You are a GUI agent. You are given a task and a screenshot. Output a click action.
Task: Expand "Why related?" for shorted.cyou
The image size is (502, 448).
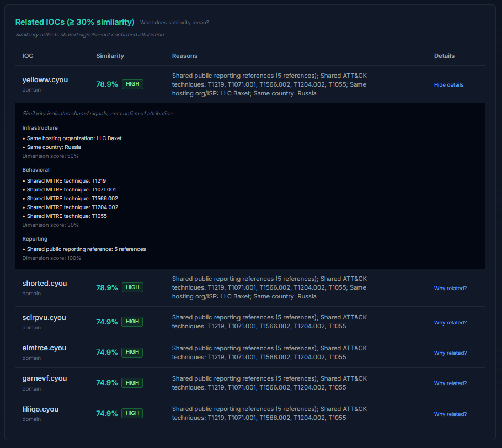tap(450, 289)
